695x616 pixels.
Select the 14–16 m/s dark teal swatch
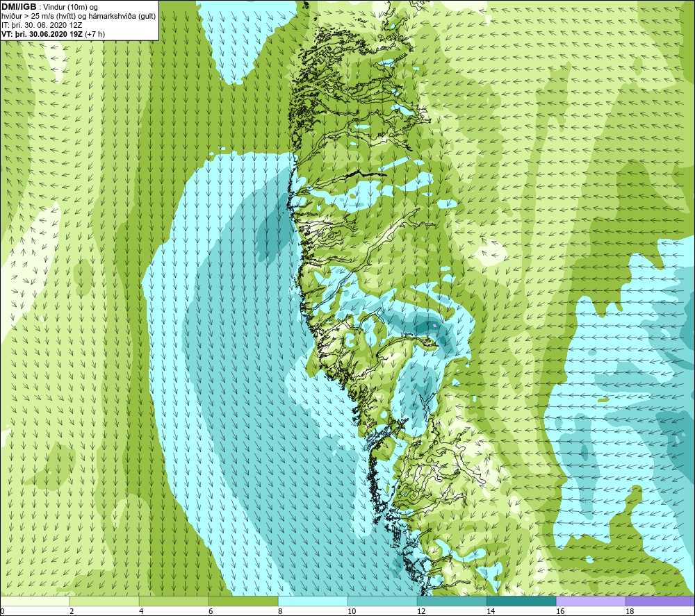tap(521, 601)
